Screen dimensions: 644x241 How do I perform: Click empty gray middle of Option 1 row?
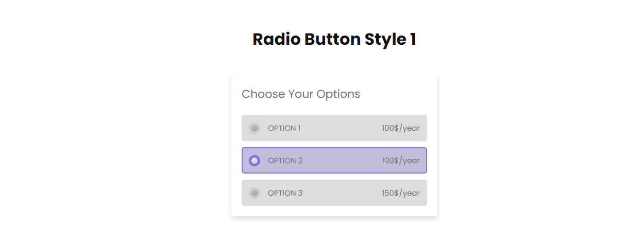coord(340,128)
